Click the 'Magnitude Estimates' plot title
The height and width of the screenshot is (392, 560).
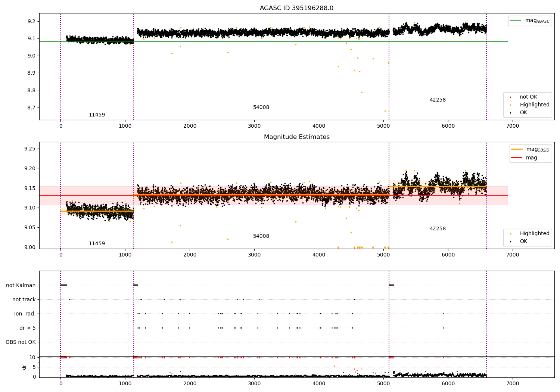tap(296, 137)
